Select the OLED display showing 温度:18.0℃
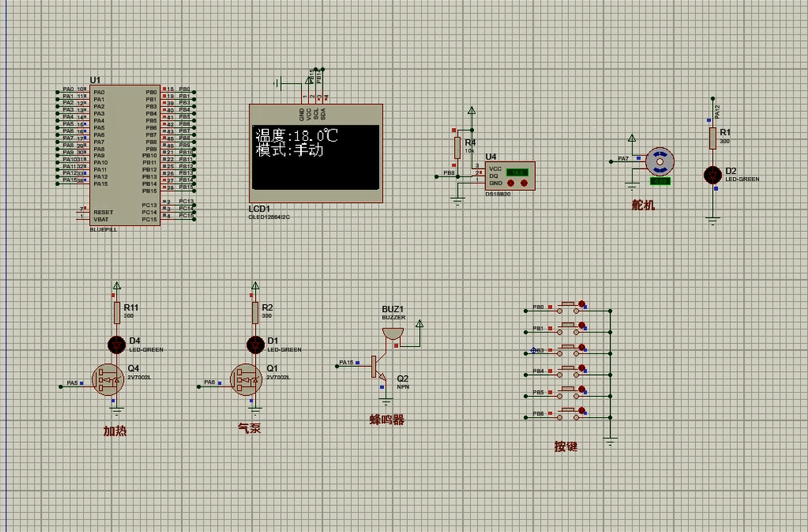The height and width of the screenshot is (532, 808). click(x=315, y=153)
